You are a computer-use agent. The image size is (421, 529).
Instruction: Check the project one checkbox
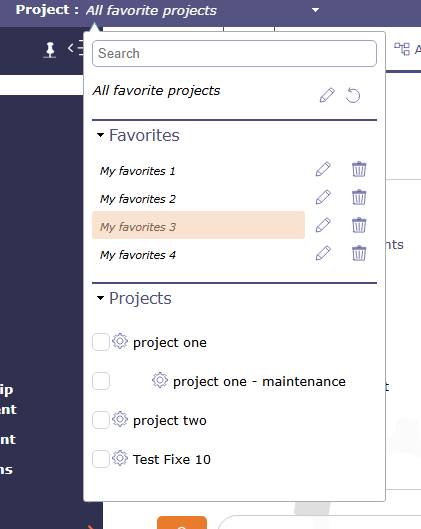(101, 342)
